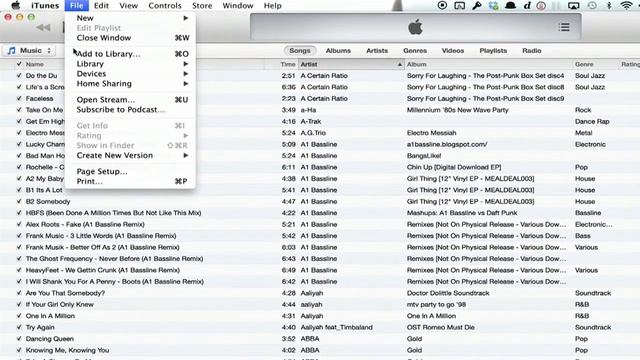Click the Artist column sort arrow
The image size is (640, 360).
pos(400,64)
